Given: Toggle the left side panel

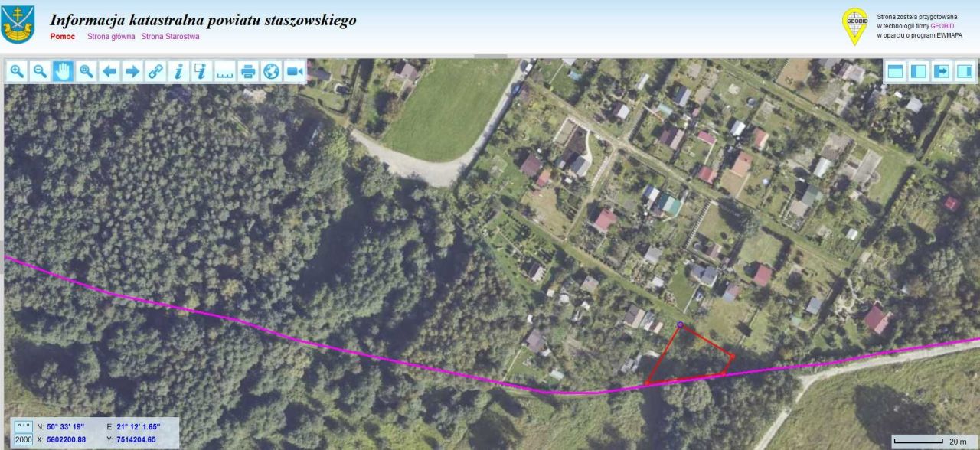Looking at the screenshot, I should click(x=918, y=72).
